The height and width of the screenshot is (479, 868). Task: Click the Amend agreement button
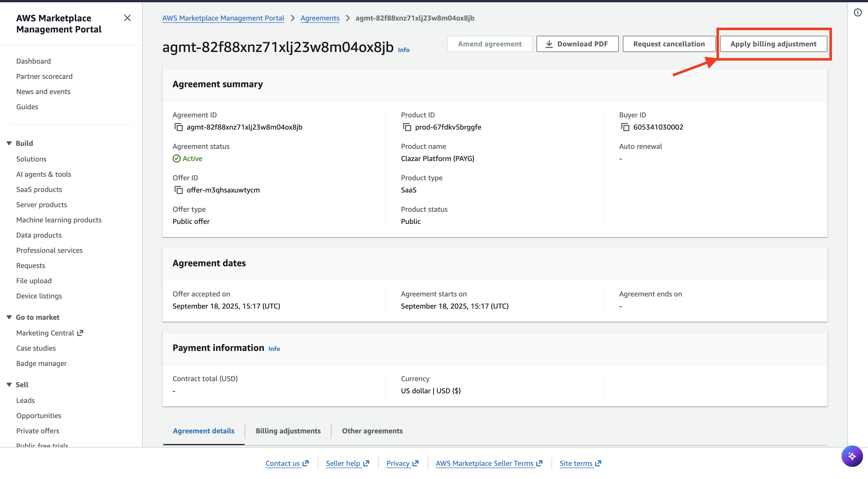490,44
